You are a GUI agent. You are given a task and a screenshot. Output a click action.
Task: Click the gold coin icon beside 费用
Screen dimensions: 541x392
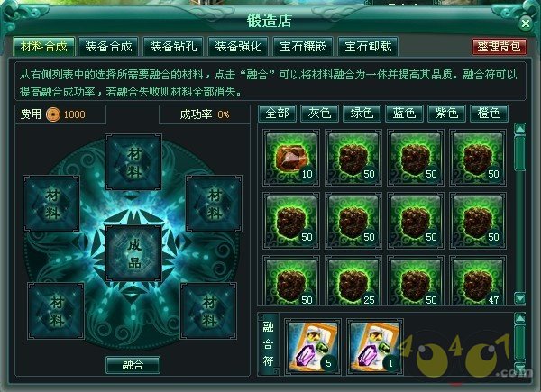pyautogui.click(x=53, y=114)
